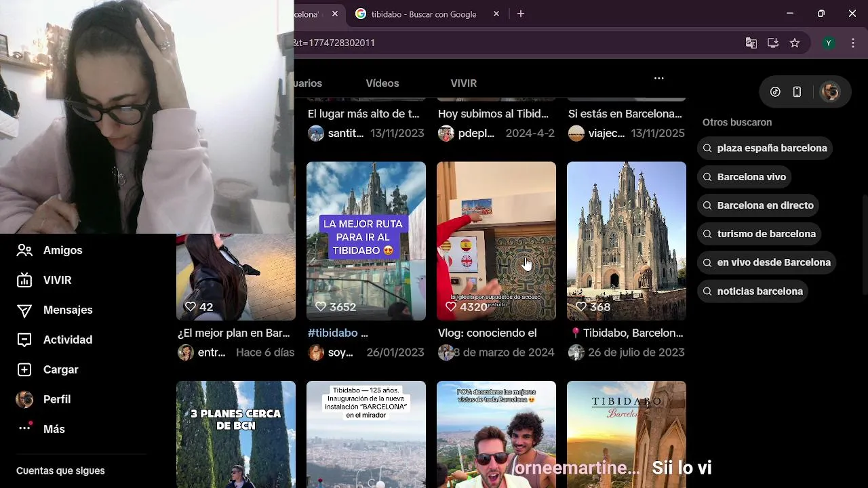
Task: Bookmark this page with the star icon
Action: point(795,43)
